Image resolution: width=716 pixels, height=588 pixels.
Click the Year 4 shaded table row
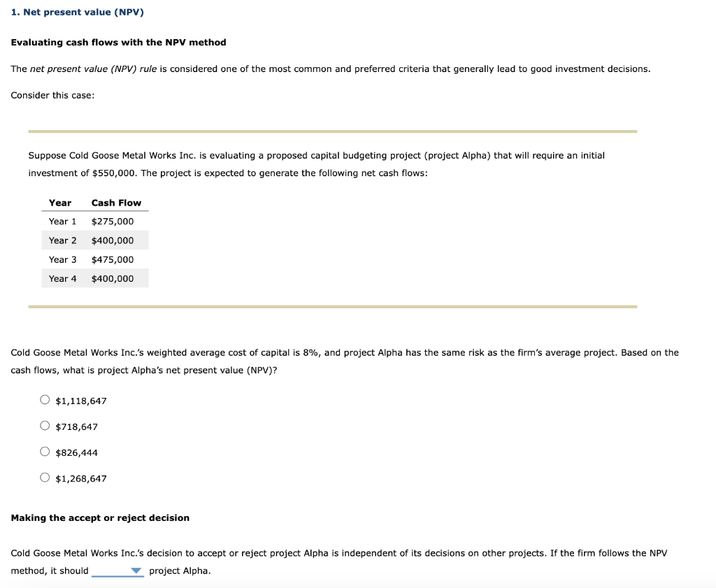94,278
